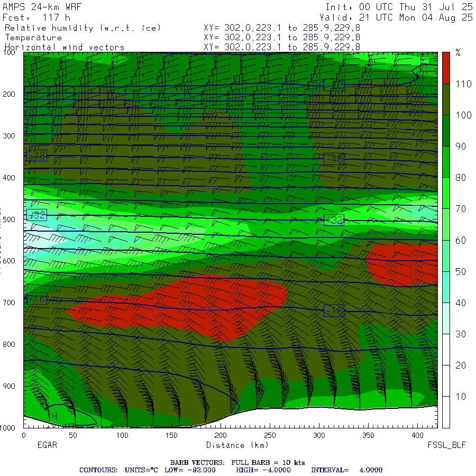Click the turquoise 40–50% colorbar segment

coord(446,287)
